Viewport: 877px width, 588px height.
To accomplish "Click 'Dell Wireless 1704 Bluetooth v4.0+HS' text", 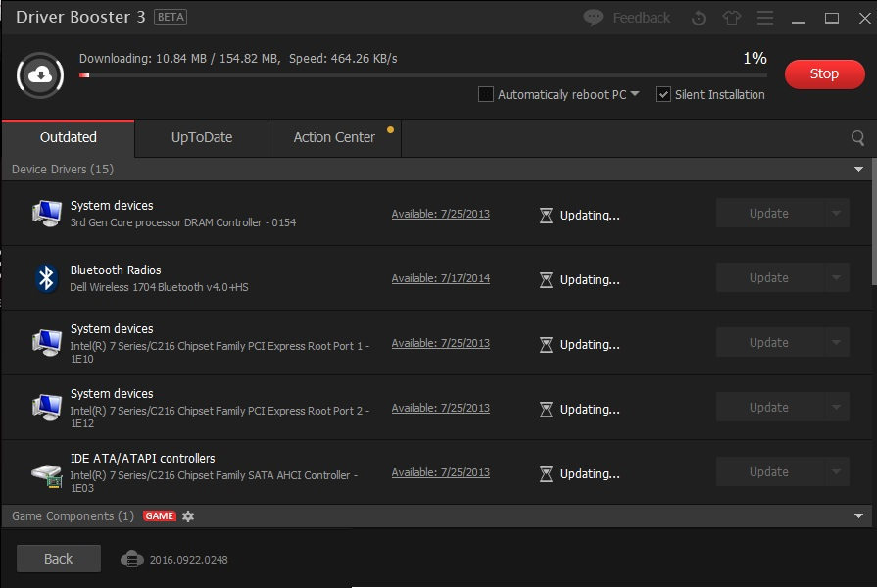I will [x=159, y=287].
